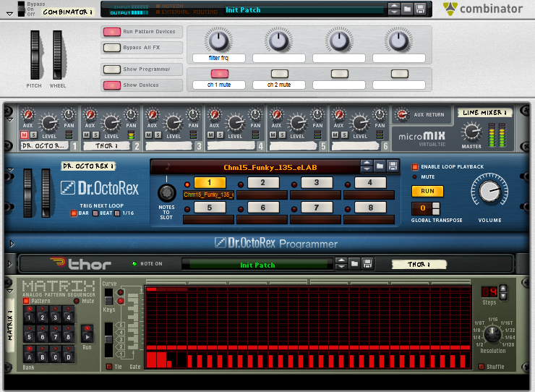Solo the Thor mixer channel 2
This screenshot has height=392, width=535.
pyautogui.click(x=96, y=135)
